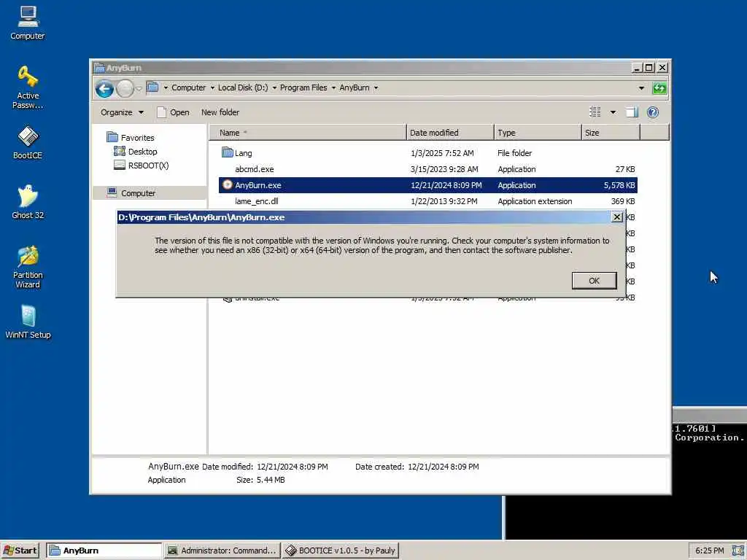Click the address bar folder icon
The width and height of the screenshot is (747, 560).
click(x=152, y=87)
